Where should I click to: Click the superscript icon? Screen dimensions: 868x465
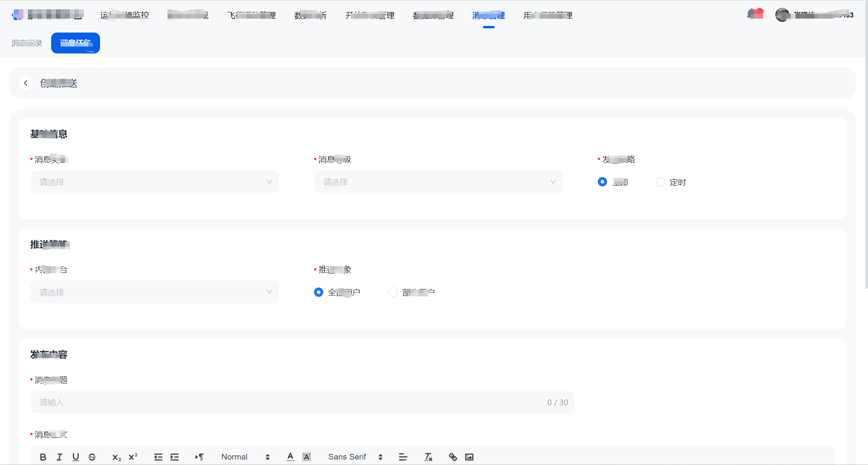click(133, 457)
